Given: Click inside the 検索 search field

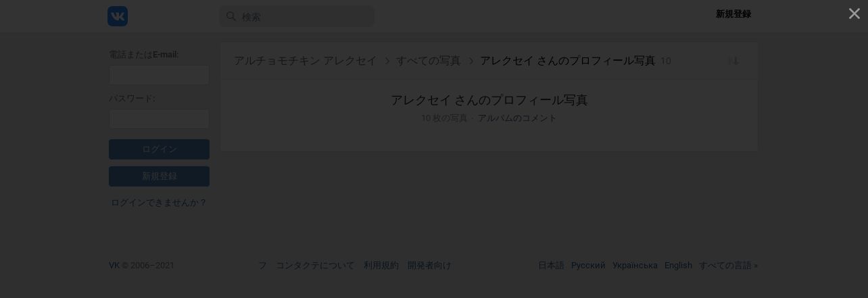Looking at the screenshot, I should click(297, 16).
